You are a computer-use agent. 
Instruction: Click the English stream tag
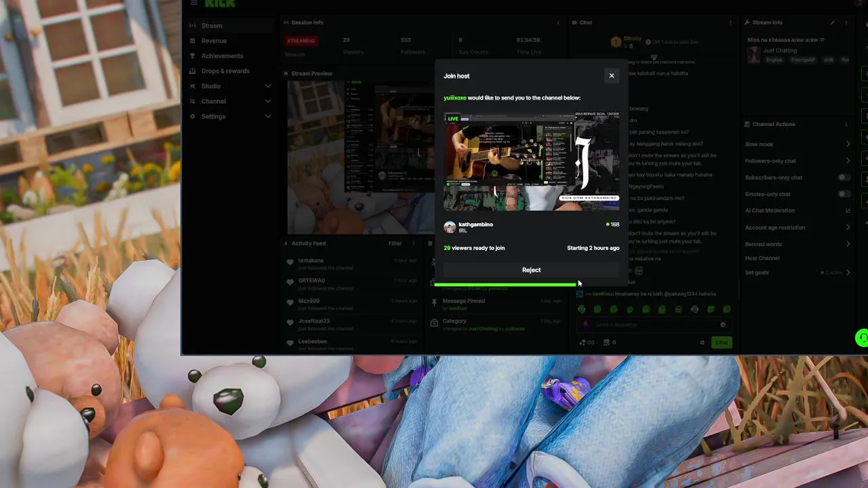click(x=774, y=60)
